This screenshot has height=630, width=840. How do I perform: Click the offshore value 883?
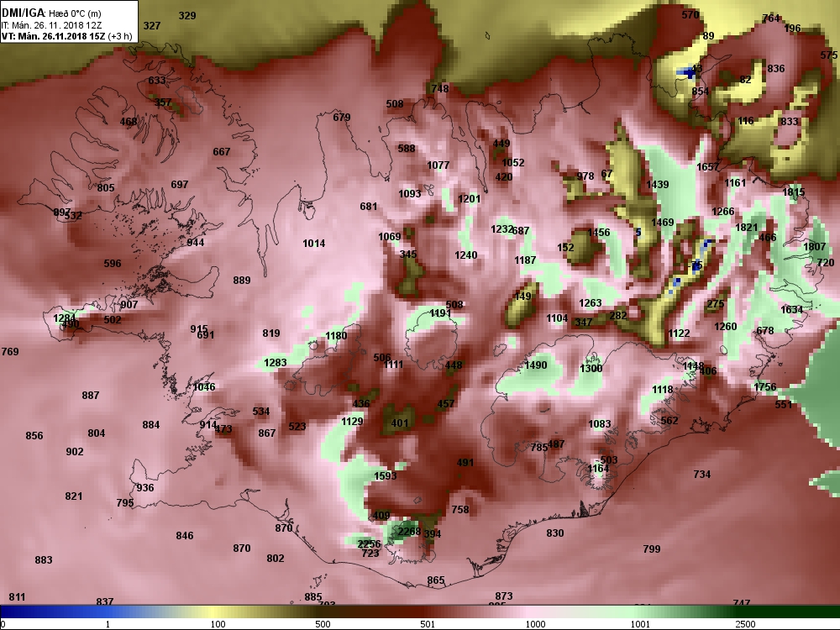click(44, 559)
